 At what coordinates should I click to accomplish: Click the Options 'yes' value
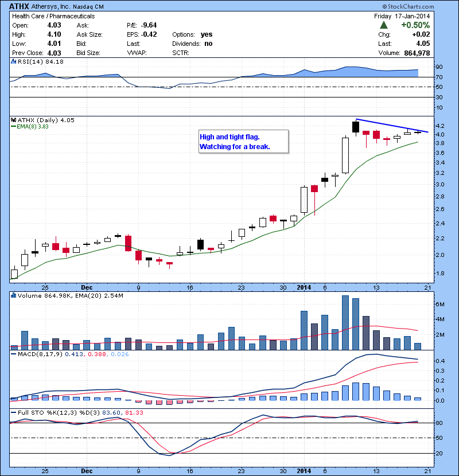tap(207, 34)
